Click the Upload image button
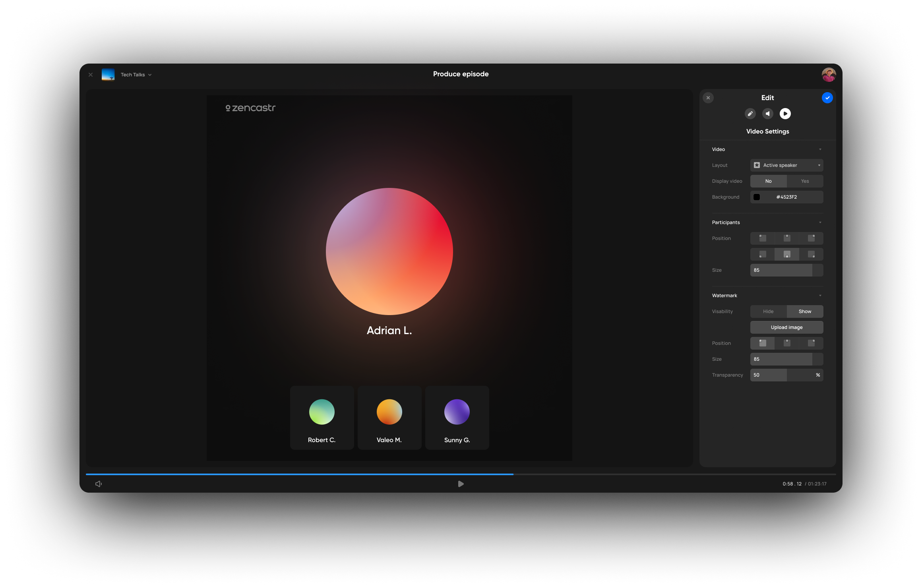The height and width of the screenshot is (588, 922). coord(786,327)
